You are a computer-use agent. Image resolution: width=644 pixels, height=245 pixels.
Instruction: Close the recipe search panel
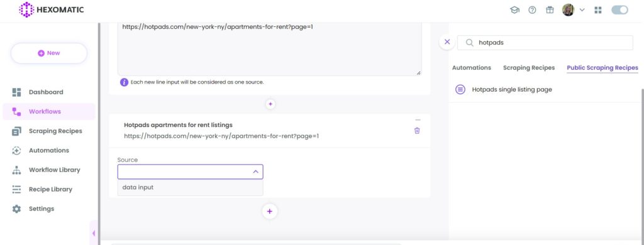[447, 42]
